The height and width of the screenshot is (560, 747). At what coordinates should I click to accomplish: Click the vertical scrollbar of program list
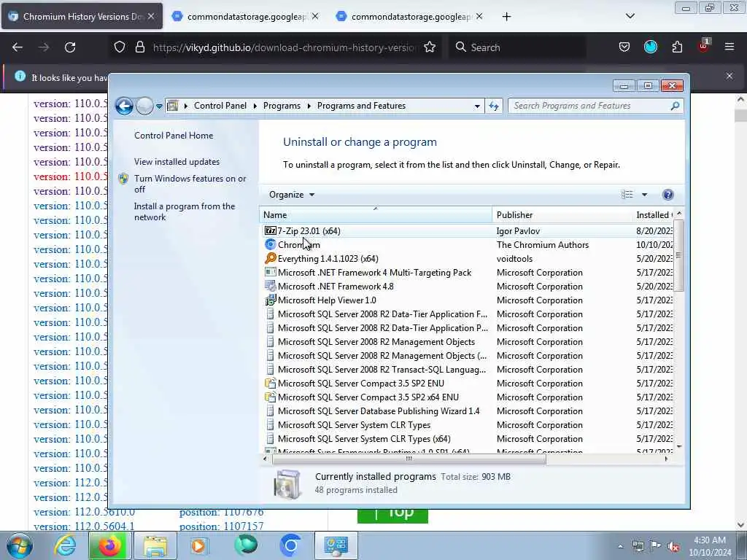tap(679, 255)
